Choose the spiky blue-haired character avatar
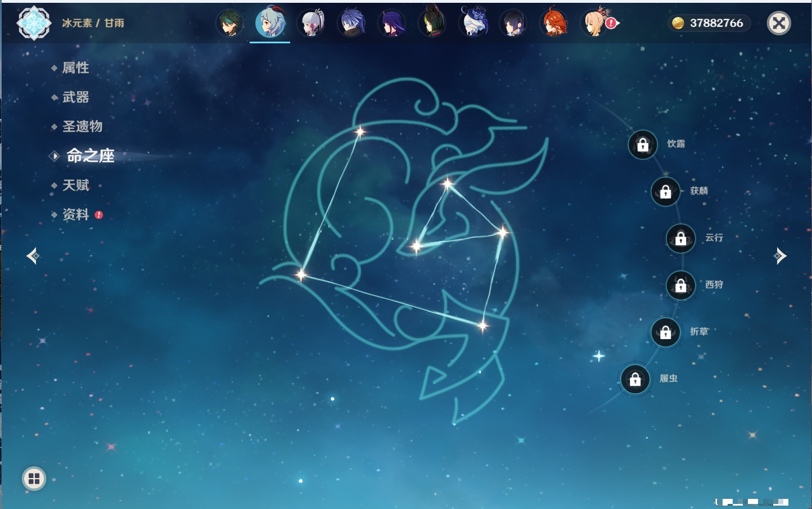This screenshot has height=509, width=812. tap(352, 23)
